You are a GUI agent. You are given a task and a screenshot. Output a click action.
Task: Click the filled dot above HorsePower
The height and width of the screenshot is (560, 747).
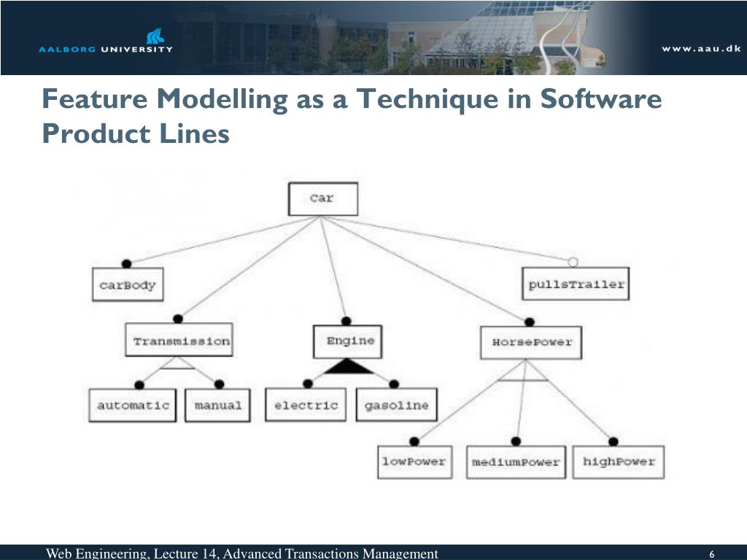coord(530,322)
